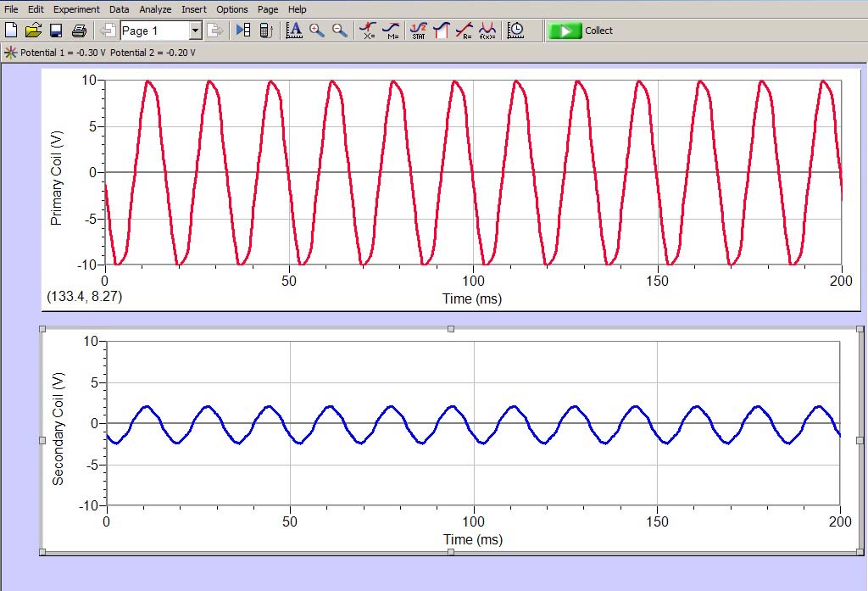Expand the Page 1 dropdown
This screenshot has height=591, width=868.
click(x=195, y=31)
